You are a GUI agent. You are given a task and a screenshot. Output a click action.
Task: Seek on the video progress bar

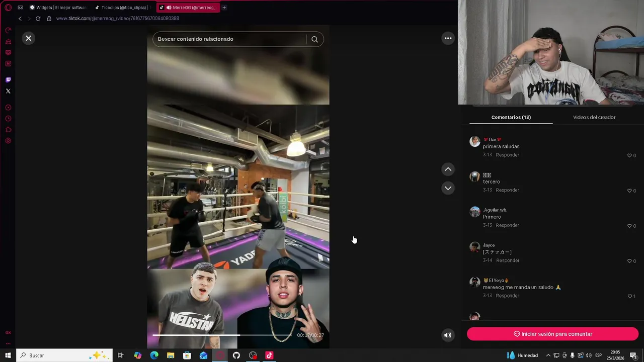222,335
